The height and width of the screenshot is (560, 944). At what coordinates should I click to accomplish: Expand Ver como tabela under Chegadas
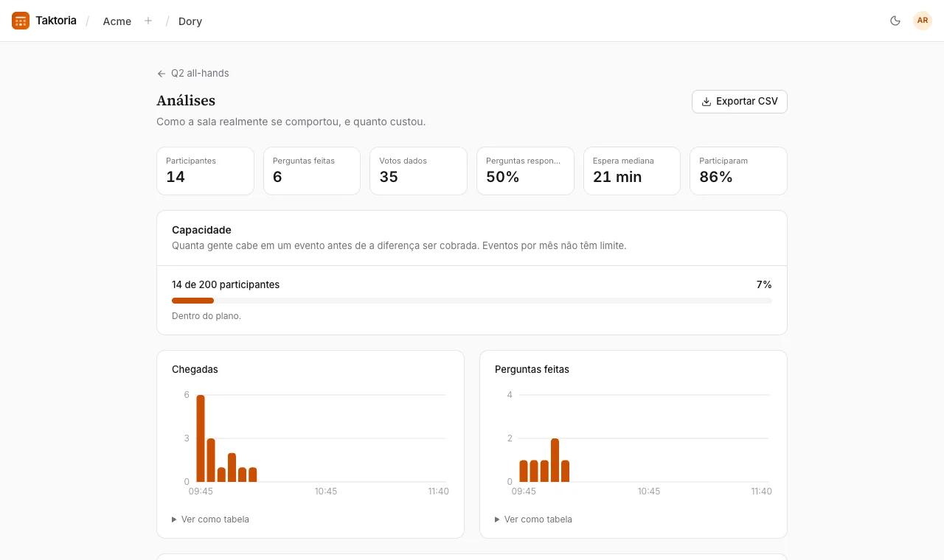pos(210,519)
